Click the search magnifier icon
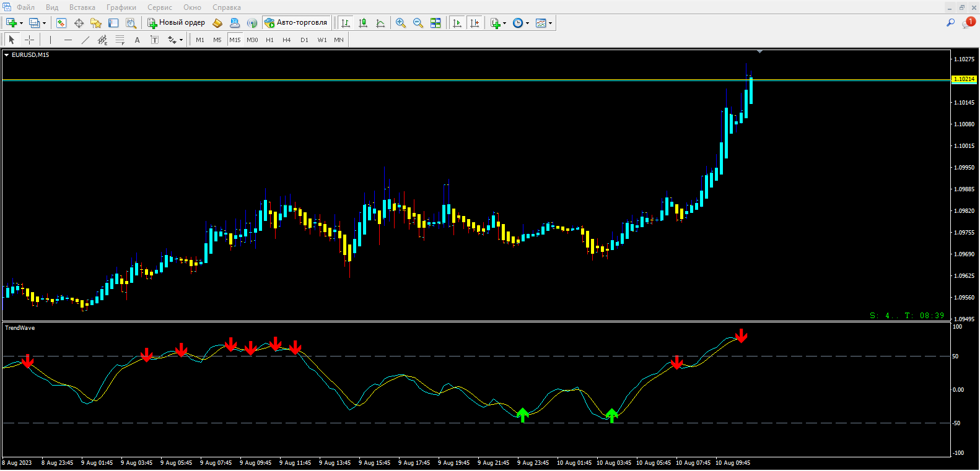980x471 pixels. point(950,23)
